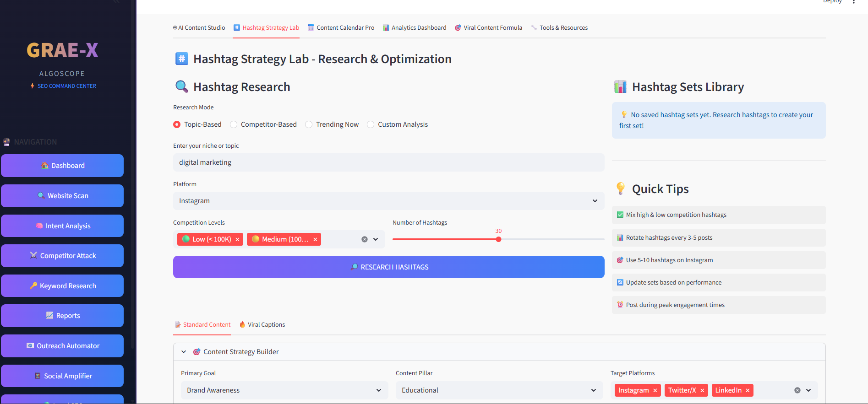Viewport: 868px width, 404px height.
Task: Expand the Target Platforms dropdown arrow
Action: (808, 390)
